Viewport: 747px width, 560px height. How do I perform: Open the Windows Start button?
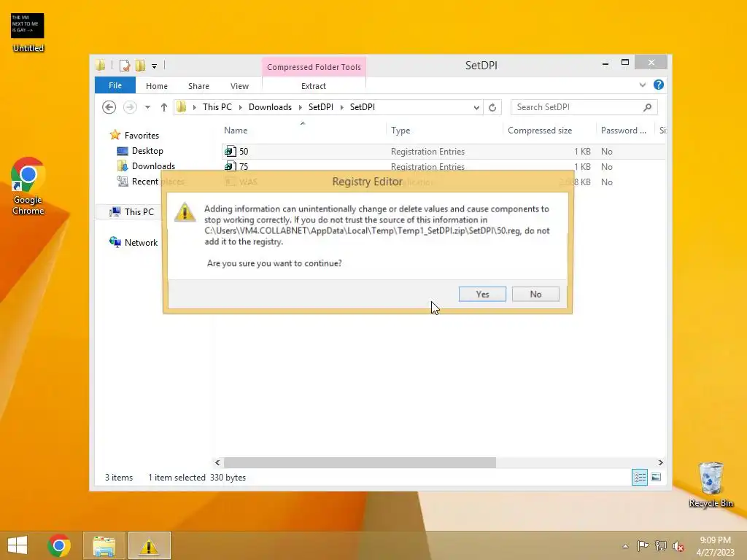click(x=18, y=545)
